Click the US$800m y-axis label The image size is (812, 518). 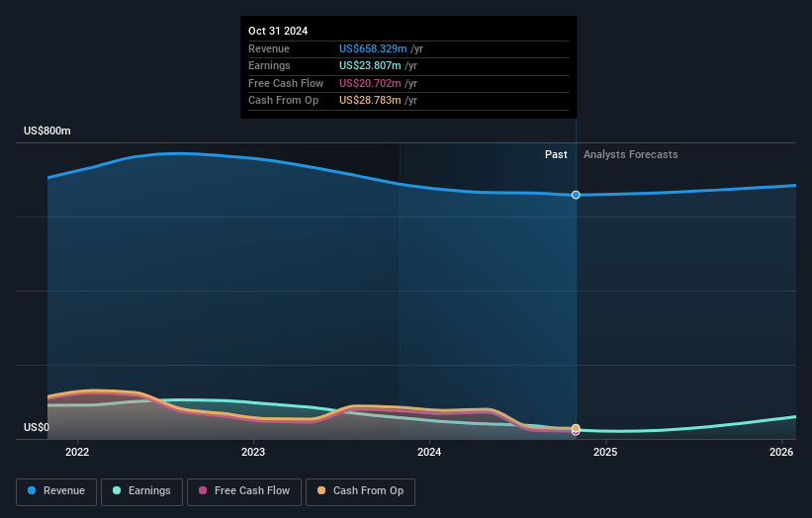pos(47,130)
